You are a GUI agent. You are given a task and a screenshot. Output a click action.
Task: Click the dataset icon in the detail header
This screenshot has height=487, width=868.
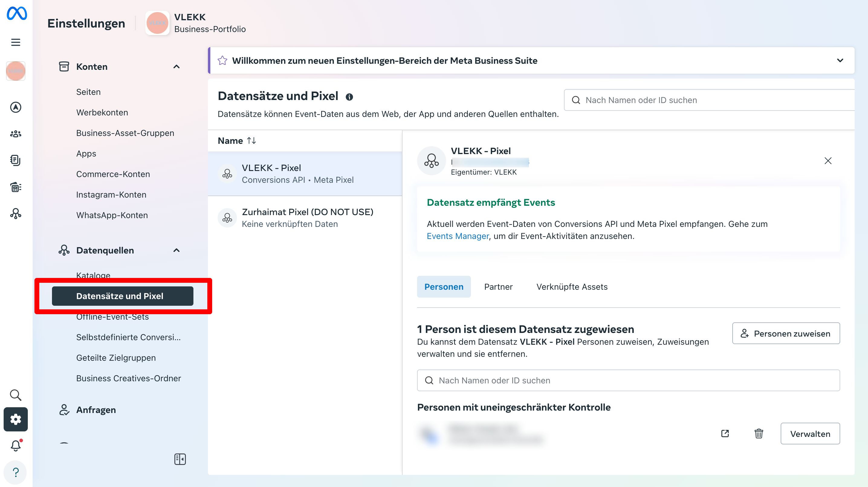tap(431, 161)
